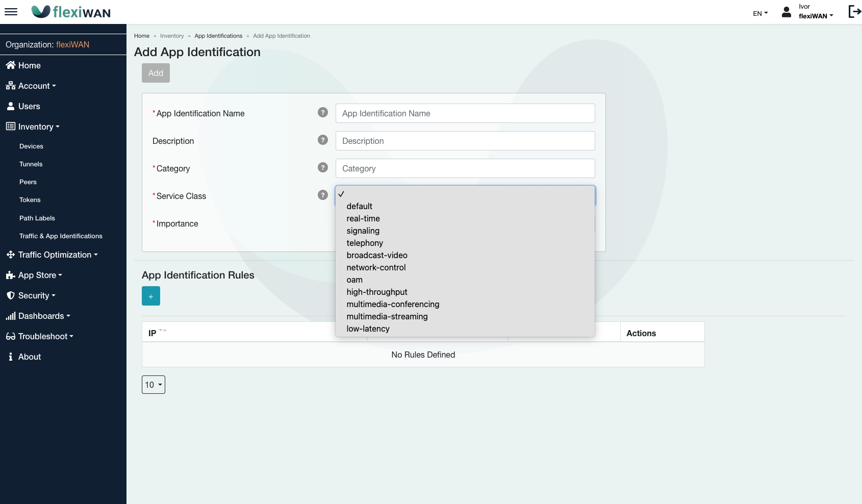862x504 pixels.
Task: Select real-time from Service Class list
Action: [363, 219]
